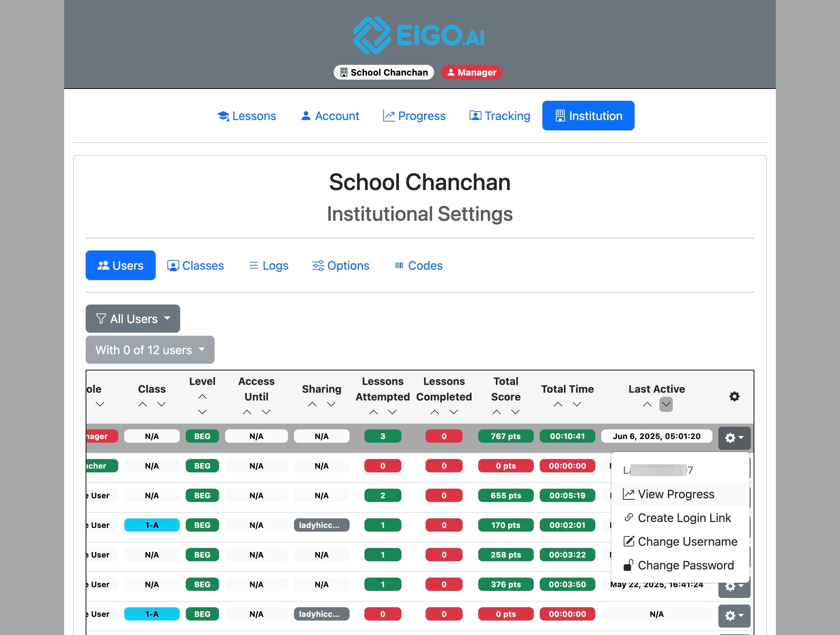This screenshot has width=840, height=635.
Task: Sort Lessons Attempted ascending
Action: 374,412
